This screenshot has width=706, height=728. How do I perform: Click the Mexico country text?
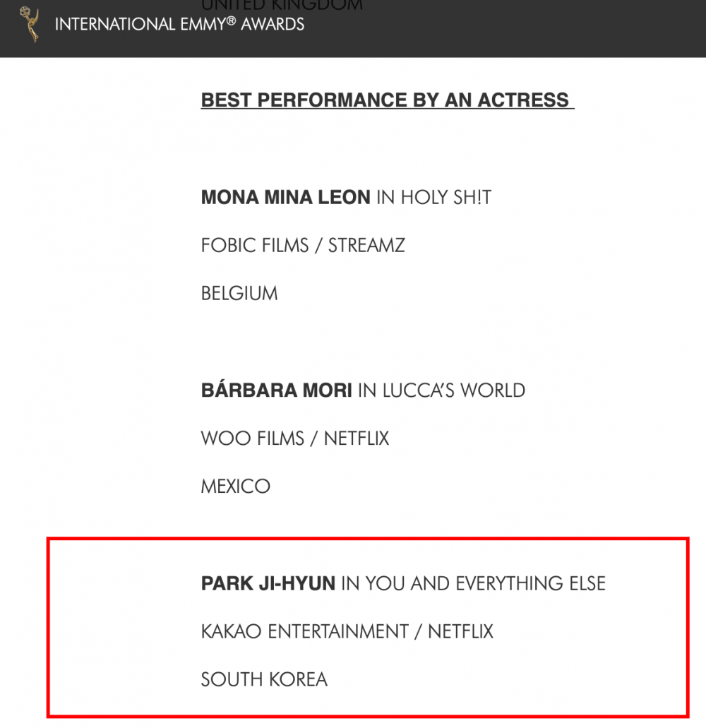[x=235, y=487]
